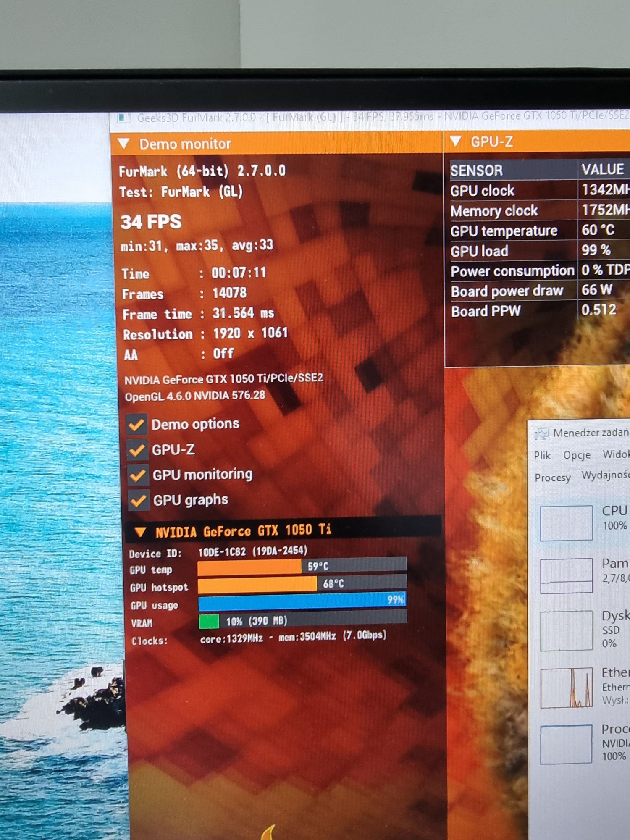Open Opcje menu in Menedżer zadań
This screenshot has height=840, width=630.
577,455
